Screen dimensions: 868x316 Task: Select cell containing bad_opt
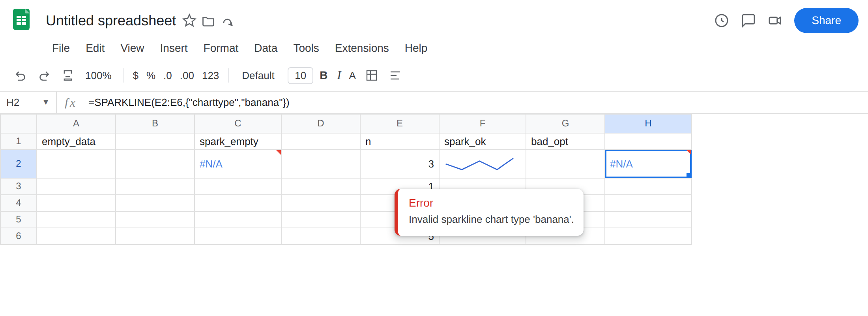coord(565,141)
